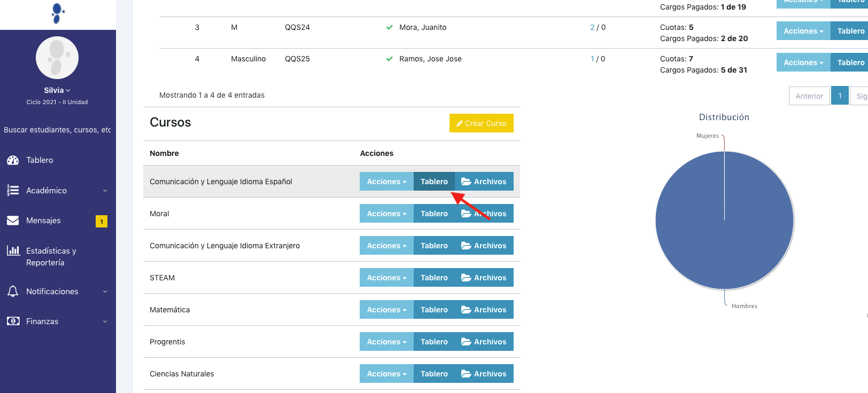This screenshot has height=393, width=868.
Task: Open Acciones dropdown for Matemática
Action: pos(386,310)
